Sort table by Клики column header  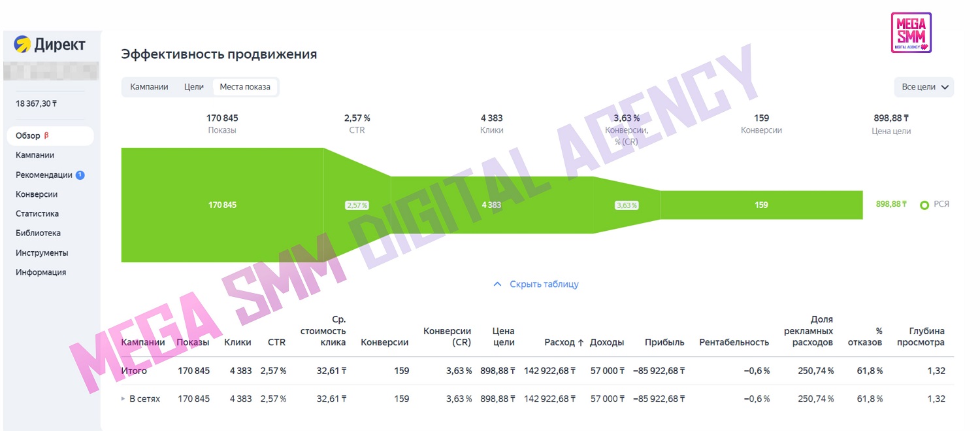click(238, 342)
